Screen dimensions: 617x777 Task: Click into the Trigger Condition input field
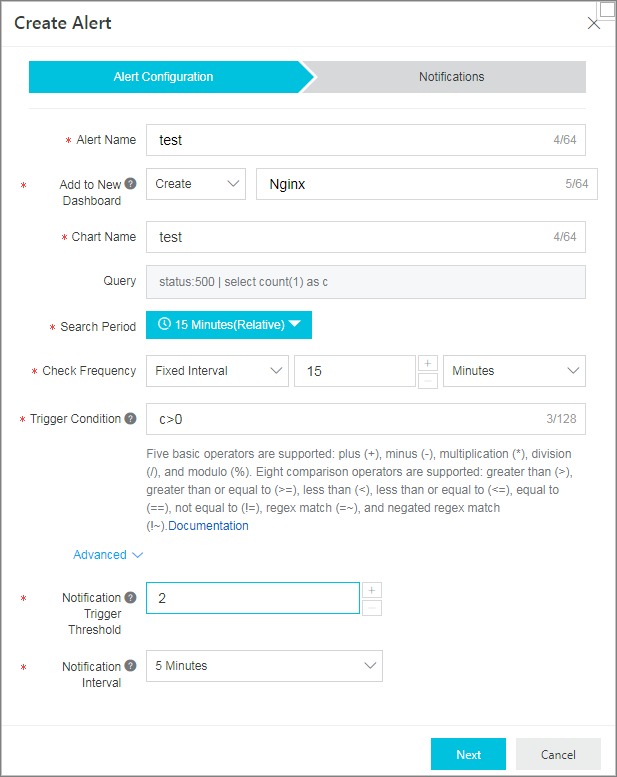click(366, 419)
